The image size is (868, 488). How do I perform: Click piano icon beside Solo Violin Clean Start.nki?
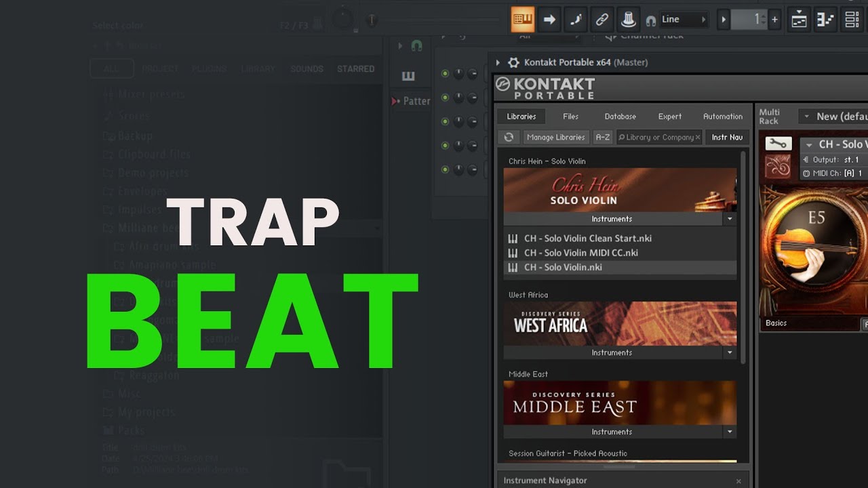(x=513, y=239)
